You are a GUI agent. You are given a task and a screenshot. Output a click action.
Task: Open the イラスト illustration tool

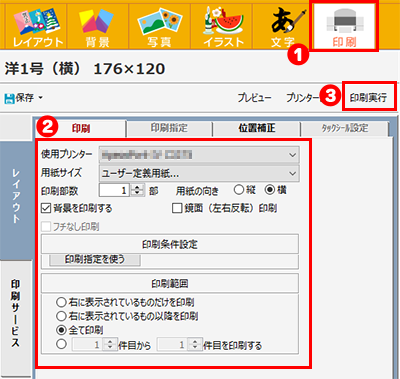point(221,26)
